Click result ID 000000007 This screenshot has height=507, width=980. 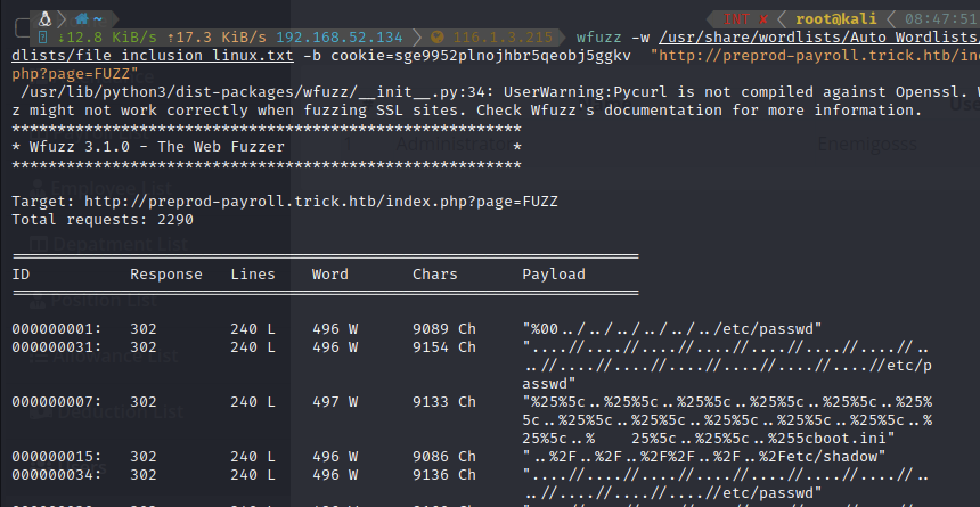[56, 402]
